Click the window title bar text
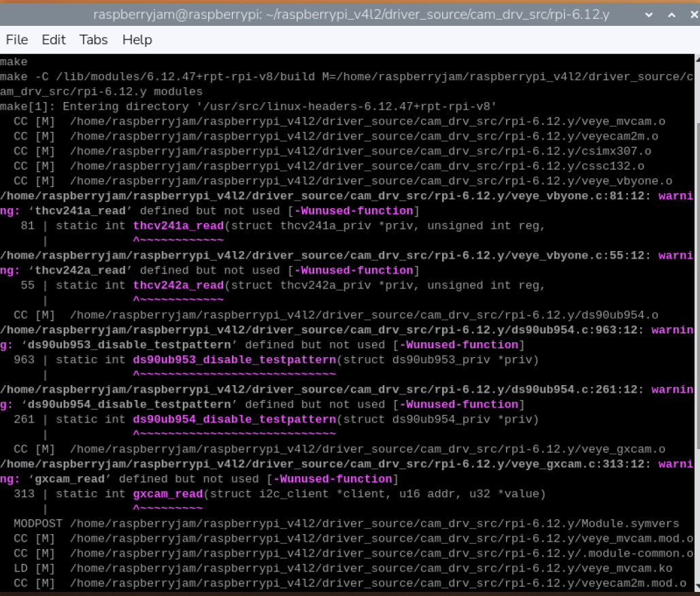Viewport: 700px width, 596px height. tap(351, 14)
